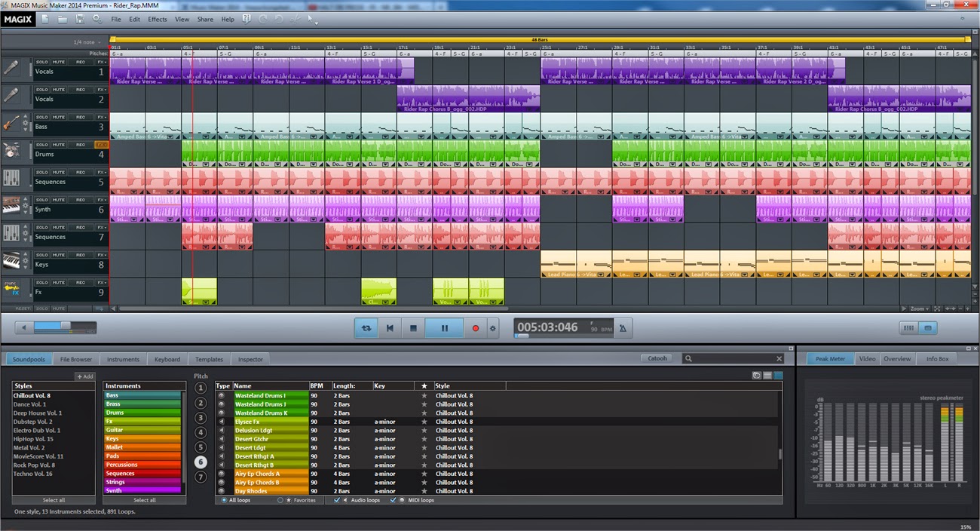This screenshot has height=531, width=980.
Task: Click the yellow 48 Bars range marker
Action: tap(540, 39)
